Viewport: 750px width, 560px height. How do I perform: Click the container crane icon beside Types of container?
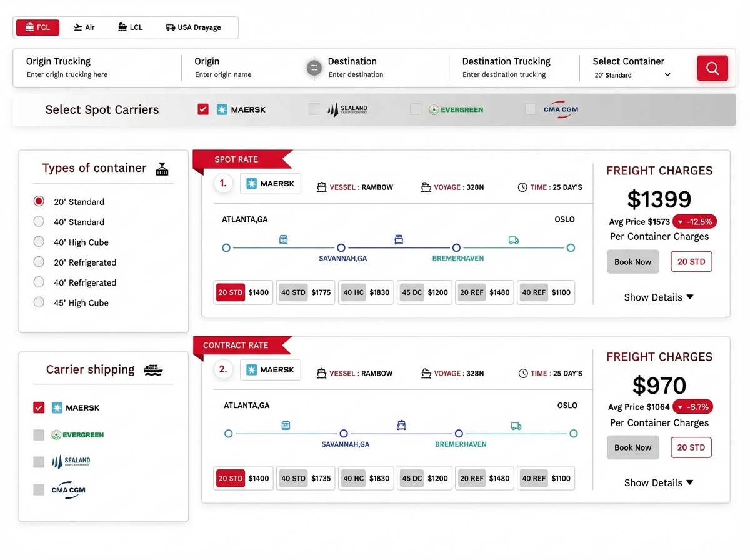(x=162, y=169)
